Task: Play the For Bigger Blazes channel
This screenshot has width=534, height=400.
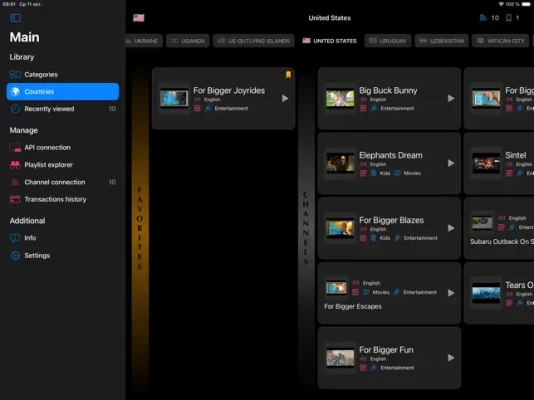Action: pyautogui.click(x=451, y=228)
